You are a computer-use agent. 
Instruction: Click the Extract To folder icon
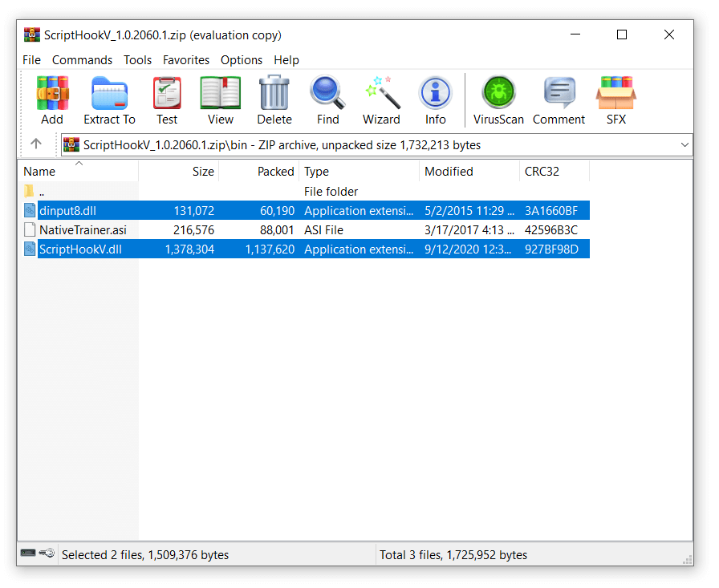pos(109,94)
